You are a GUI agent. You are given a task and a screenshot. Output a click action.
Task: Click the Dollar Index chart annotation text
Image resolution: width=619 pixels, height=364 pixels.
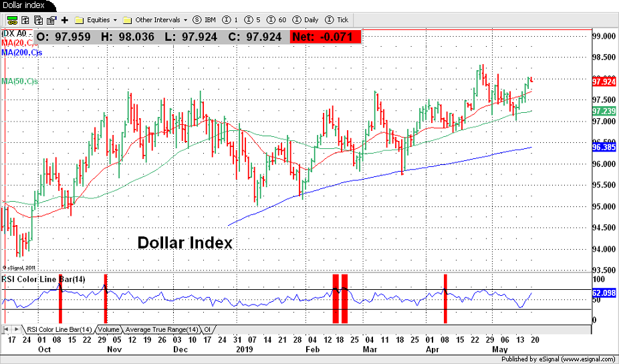point(185,242)
